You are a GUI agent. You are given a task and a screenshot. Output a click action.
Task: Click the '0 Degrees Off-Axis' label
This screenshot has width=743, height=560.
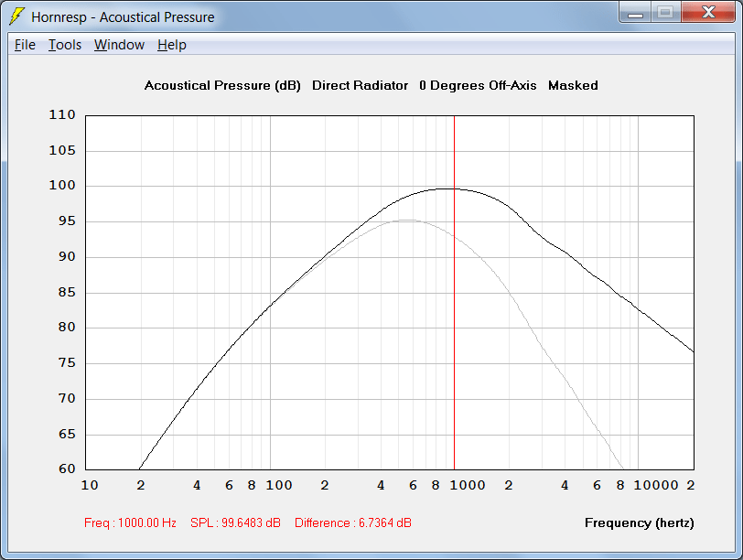click(478, 85)
